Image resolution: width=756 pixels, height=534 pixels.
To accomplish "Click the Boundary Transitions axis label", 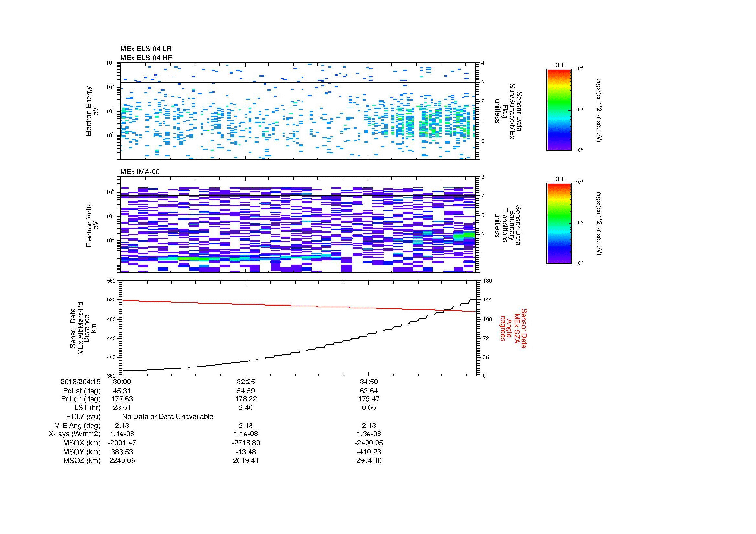I will pyautogui.click(x=508, y=225).
